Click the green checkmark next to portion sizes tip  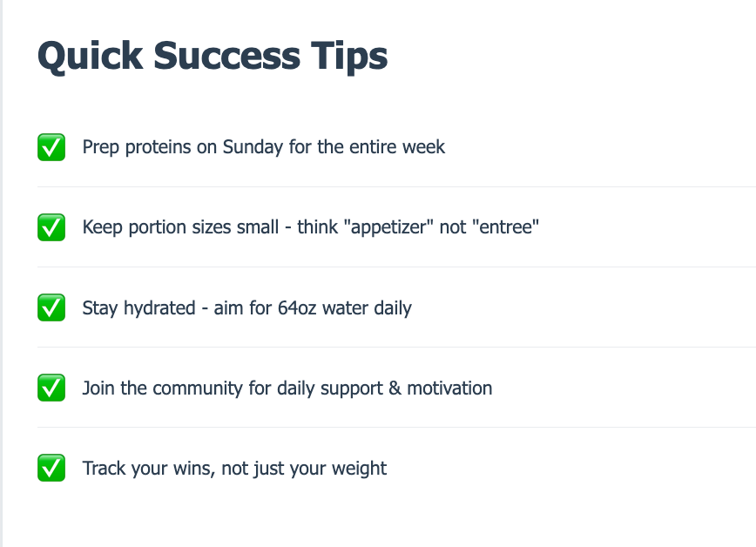pyautogui.click(x=51, y=227)
